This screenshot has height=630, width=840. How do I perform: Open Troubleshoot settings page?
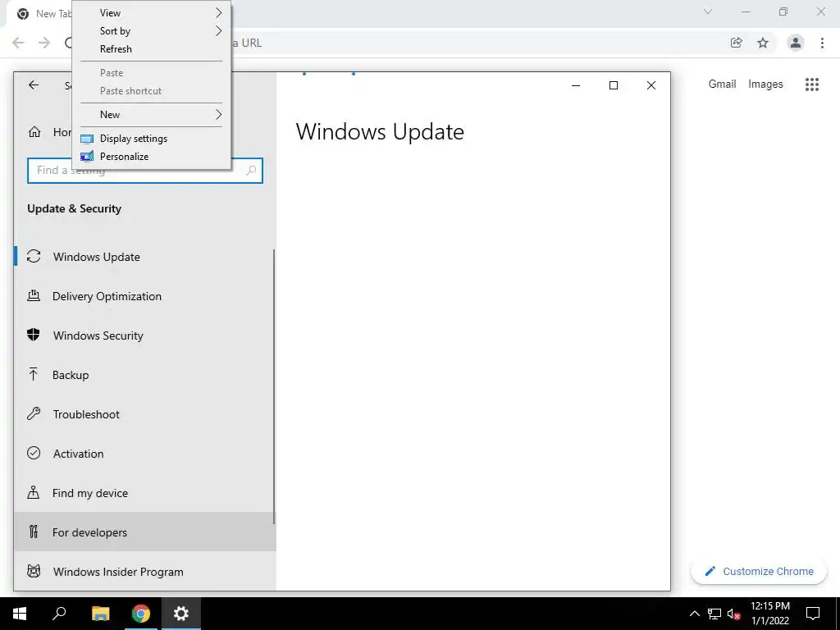[x=144, y=414]
